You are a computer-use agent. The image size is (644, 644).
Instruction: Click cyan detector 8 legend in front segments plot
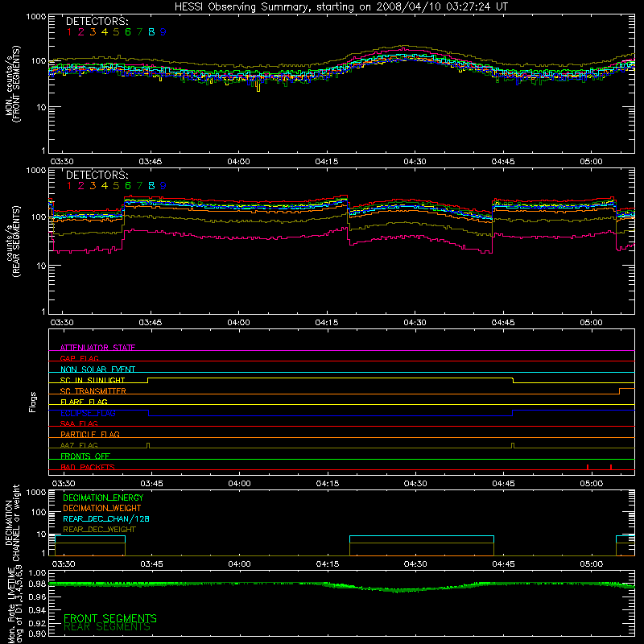[x=151, y=31]
